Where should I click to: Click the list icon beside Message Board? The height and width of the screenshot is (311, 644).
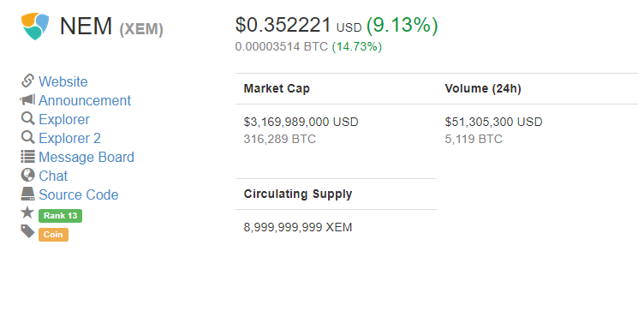click(x=27, y=157)
